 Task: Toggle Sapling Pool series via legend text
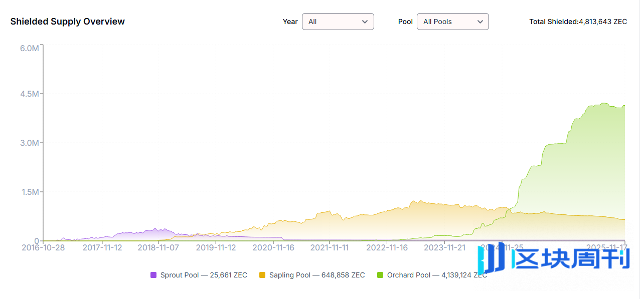317,275
